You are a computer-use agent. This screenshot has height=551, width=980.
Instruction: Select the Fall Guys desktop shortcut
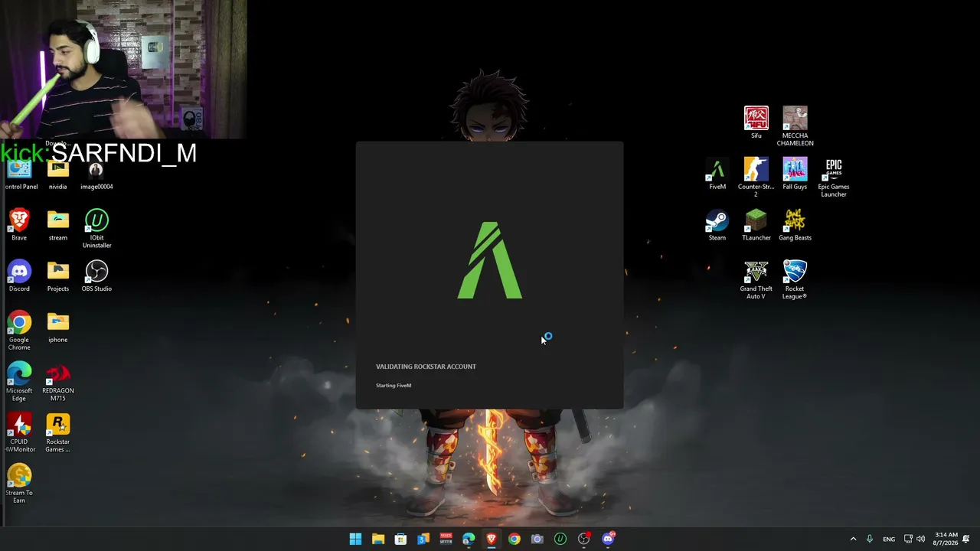[795, 174]
